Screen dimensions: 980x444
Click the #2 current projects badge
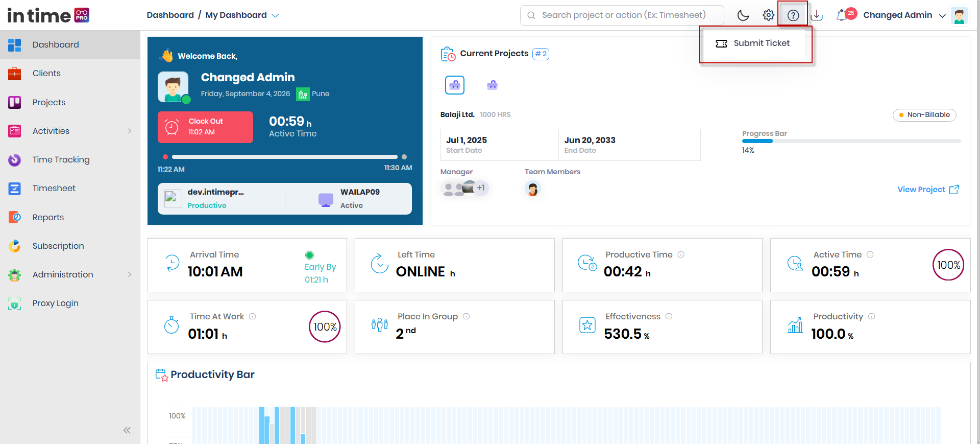point(541,54)
